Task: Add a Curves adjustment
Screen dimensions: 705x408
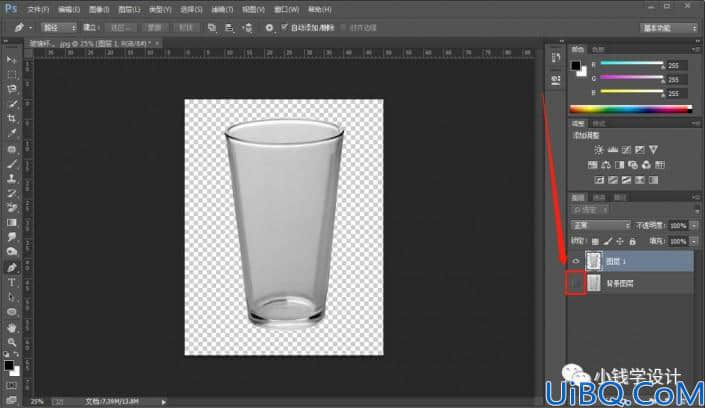Action: (x=626, y=150)
